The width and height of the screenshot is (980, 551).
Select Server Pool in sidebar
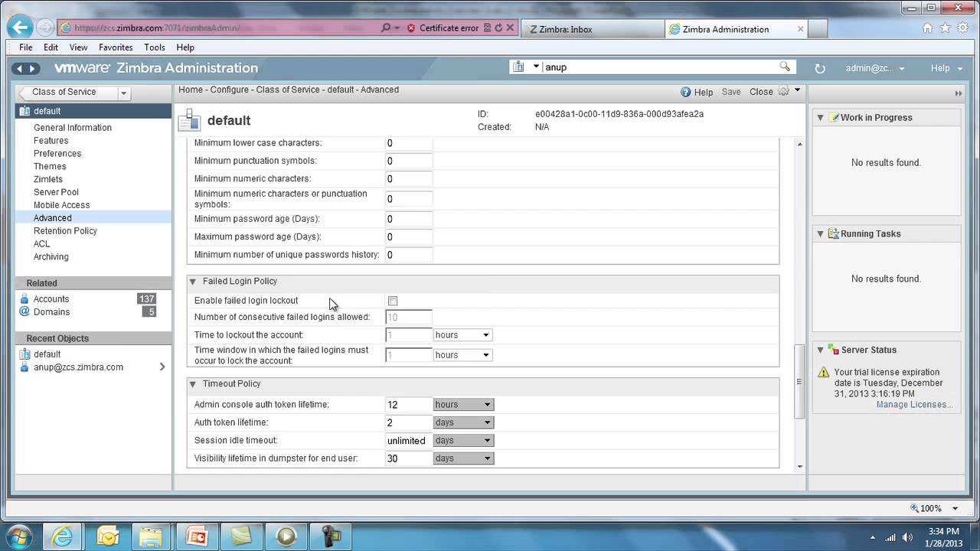(x=56, y=192)
